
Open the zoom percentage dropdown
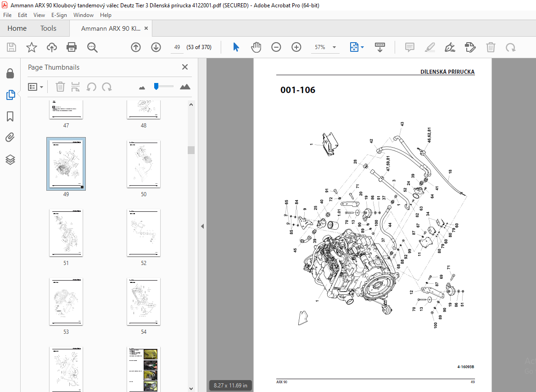[x=335, y=47]
